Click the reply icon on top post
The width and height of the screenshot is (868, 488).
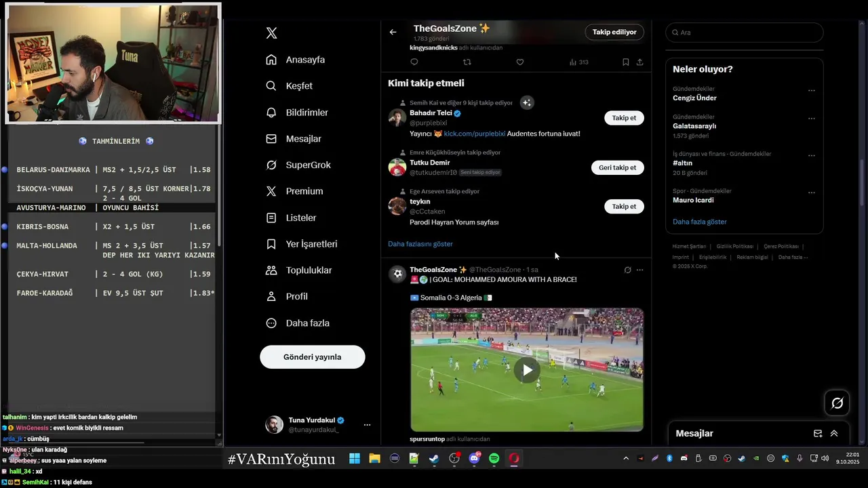pos(414,62)
